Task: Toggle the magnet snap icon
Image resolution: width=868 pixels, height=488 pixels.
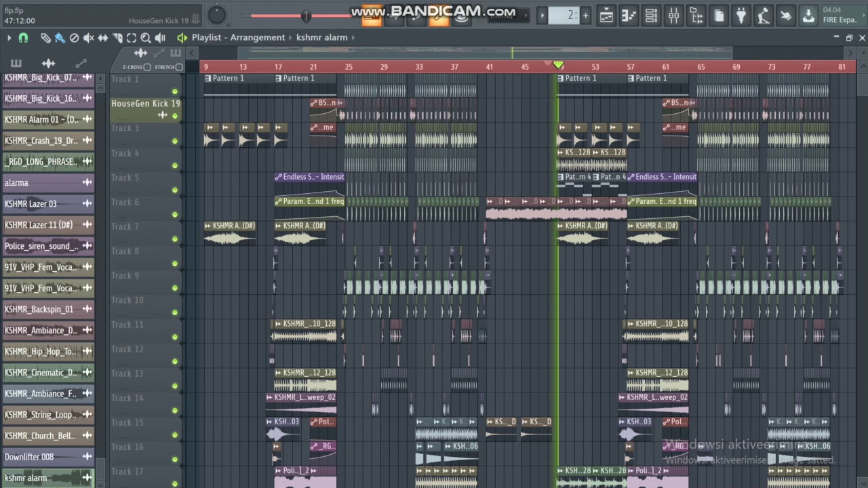Action: click(x=23, y=38)
